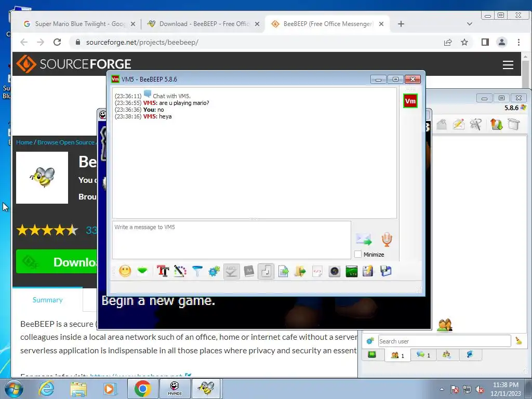Viewport: 532px width, 399px height.
Task: Click the muted volume tray icon
Action: point(480,390)
